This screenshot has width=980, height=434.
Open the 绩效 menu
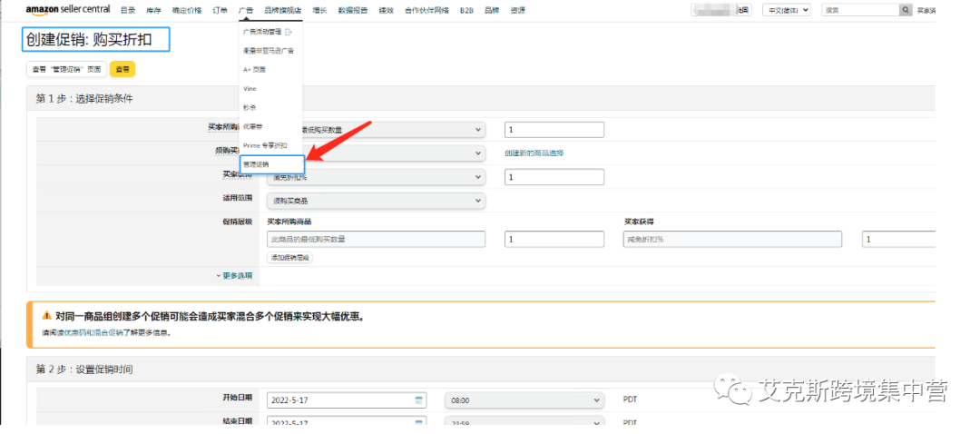pyautogui.click(x=386, y=10)
